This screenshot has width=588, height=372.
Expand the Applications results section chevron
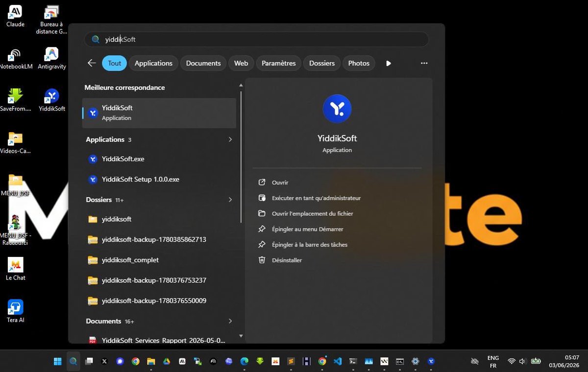[230, 139]
